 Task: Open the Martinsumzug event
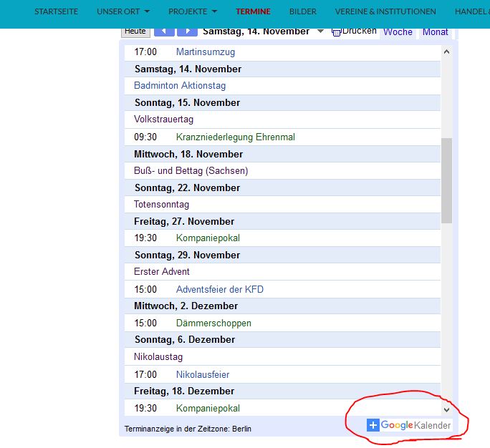205,52
